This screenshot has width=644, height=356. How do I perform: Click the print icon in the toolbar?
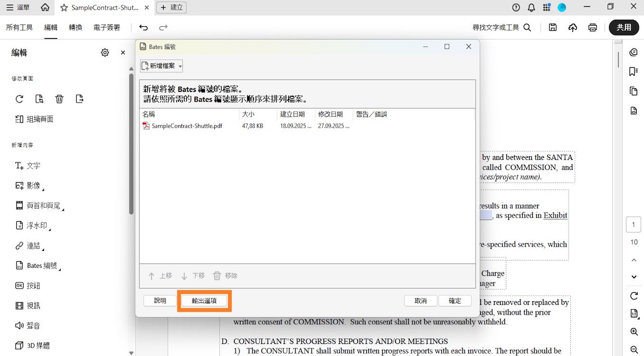592,27
